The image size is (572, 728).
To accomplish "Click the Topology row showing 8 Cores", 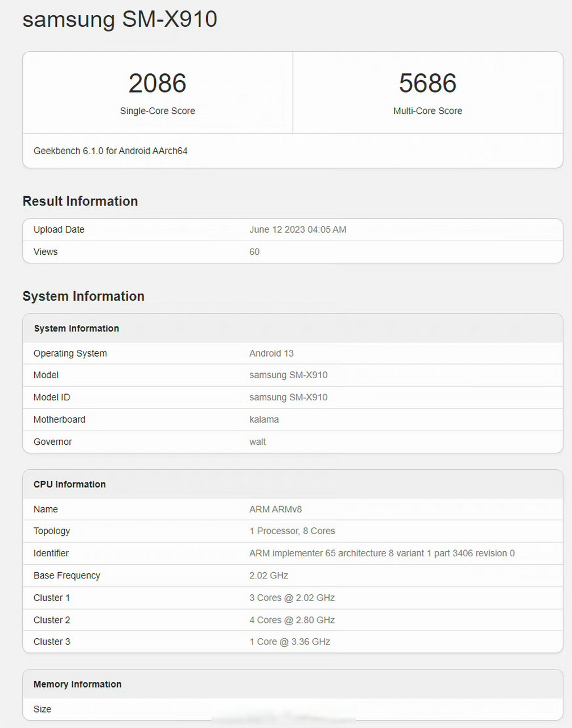I will (292, 531).
